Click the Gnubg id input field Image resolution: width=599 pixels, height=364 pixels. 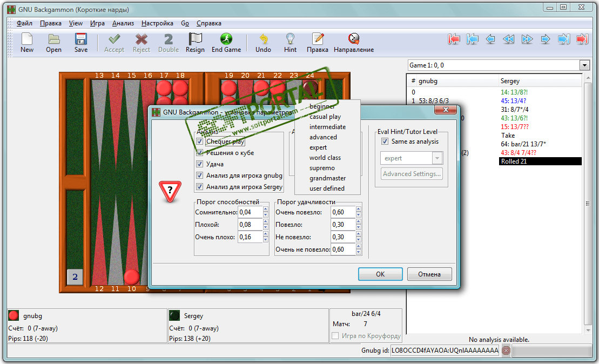[445, 350]
